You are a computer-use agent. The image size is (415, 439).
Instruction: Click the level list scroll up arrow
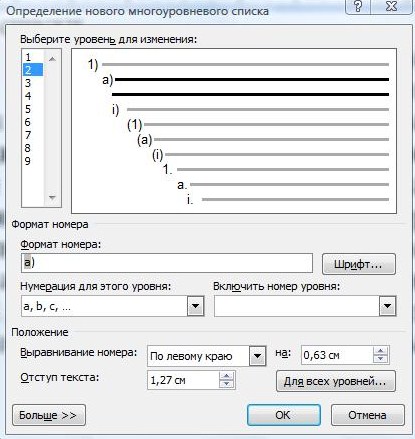(52, 59)
